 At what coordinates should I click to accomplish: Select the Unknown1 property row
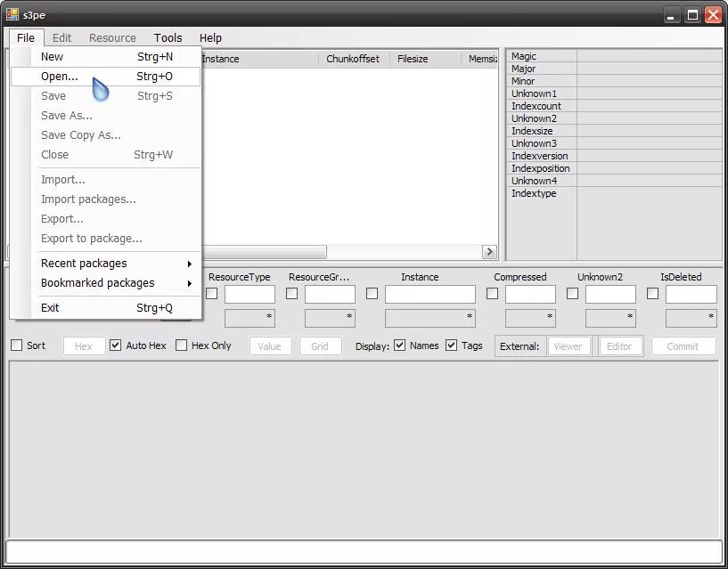pyautogui.click(x=614, y=93)
